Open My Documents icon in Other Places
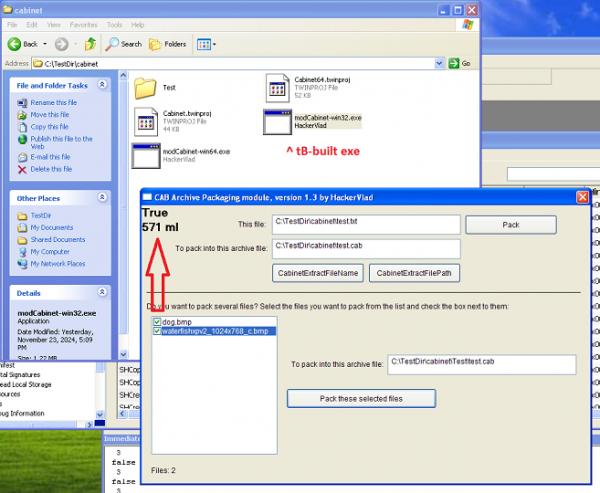Viewport: 600px width, 493px height. [x=22, y=228]
